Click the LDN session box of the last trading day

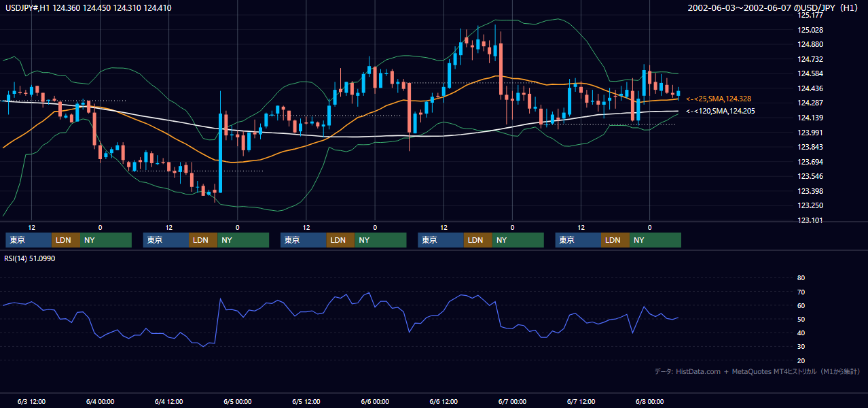(615, 240)
